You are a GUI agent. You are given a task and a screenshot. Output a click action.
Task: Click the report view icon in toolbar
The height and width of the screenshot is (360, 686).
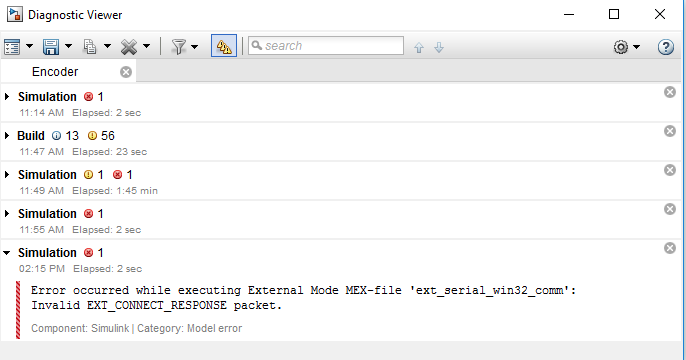(x=12, y=46)
